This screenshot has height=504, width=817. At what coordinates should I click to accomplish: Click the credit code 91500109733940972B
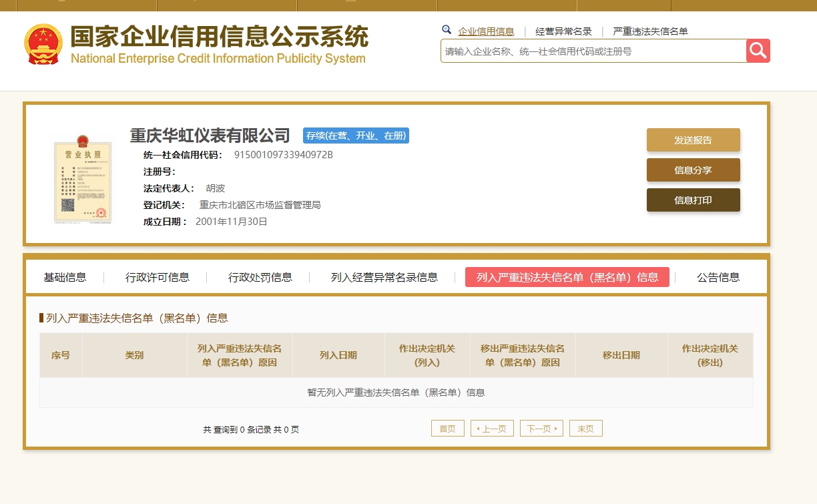coord(283,155)
